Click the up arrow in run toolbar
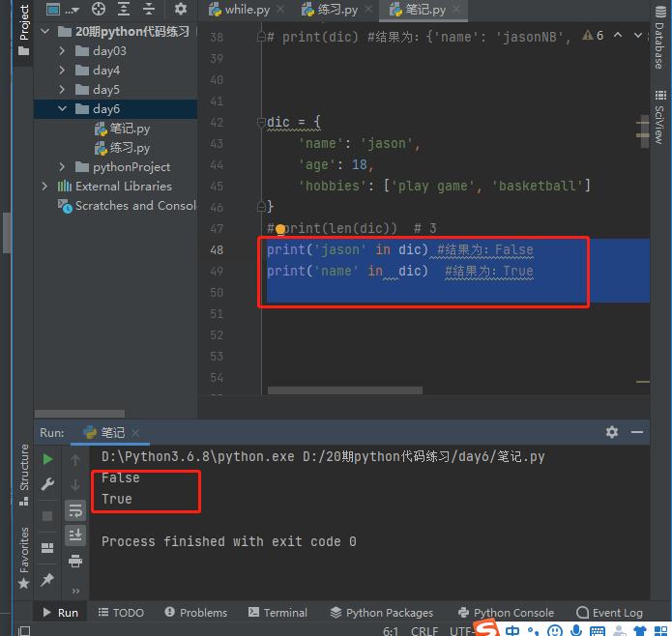 pyautogui.click(x=75, y=460)
